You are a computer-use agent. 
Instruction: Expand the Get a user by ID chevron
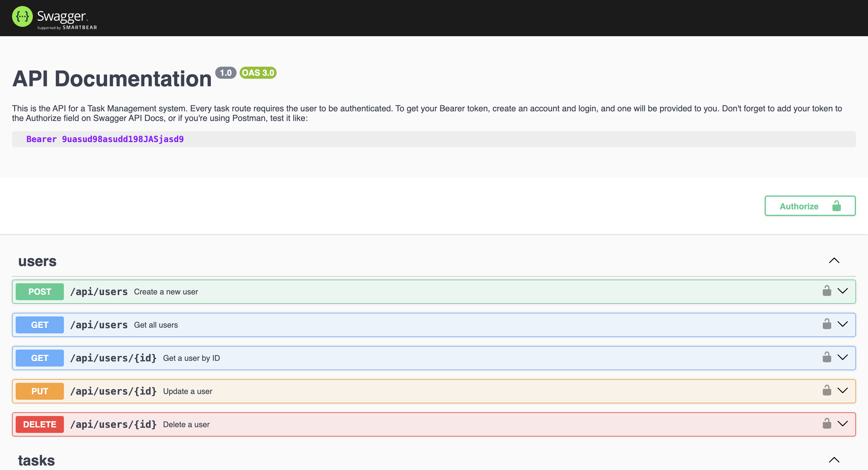pos(842,357)
